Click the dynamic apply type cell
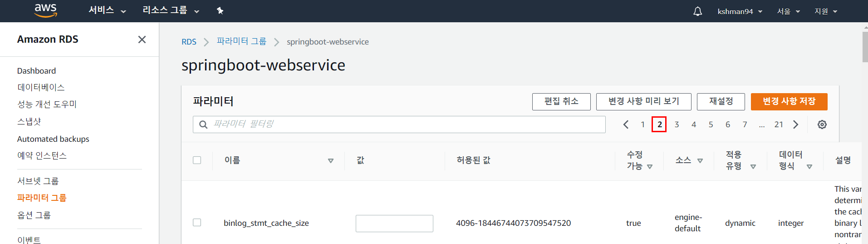 coord(740,223)
